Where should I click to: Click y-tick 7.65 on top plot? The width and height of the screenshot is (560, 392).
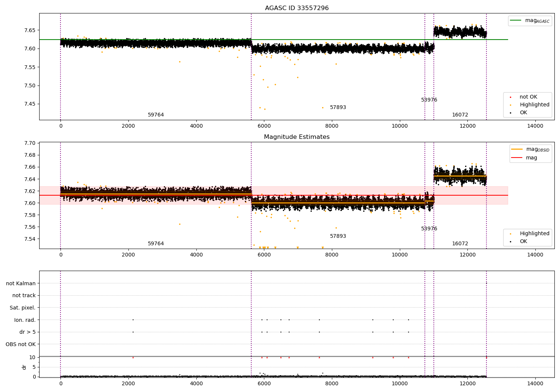coord(29,30)
